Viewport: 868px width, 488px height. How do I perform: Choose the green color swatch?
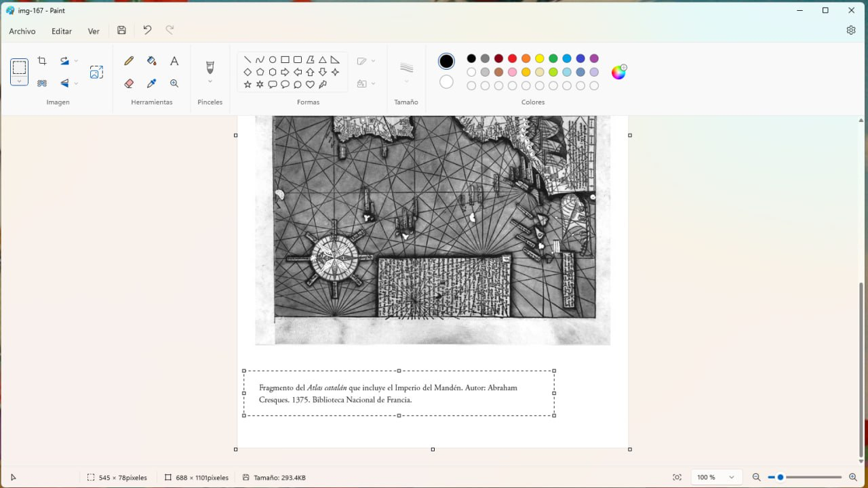(553, 59)
